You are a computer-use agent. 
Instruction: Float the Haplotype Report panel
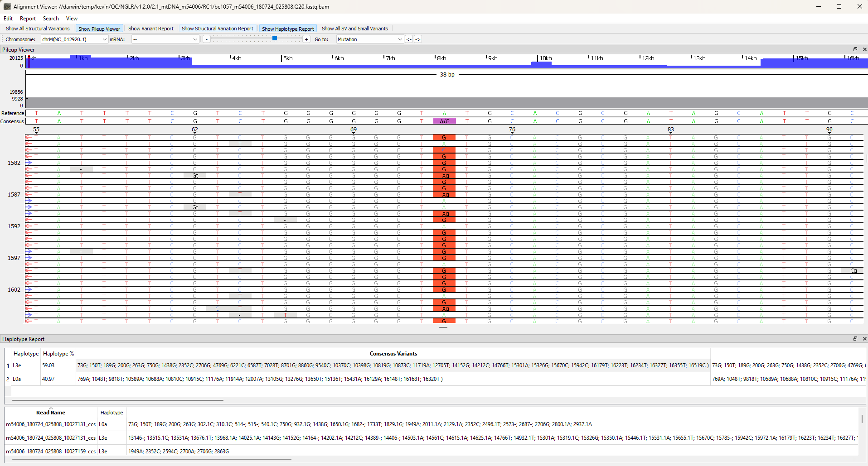(x=855, y=339)
